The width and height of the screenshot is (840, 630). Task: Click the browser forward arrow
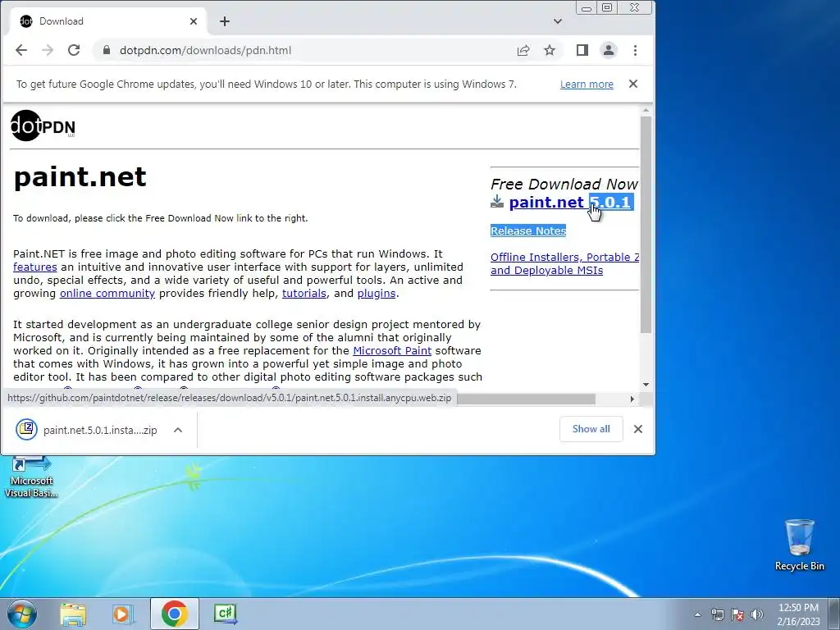48,50
